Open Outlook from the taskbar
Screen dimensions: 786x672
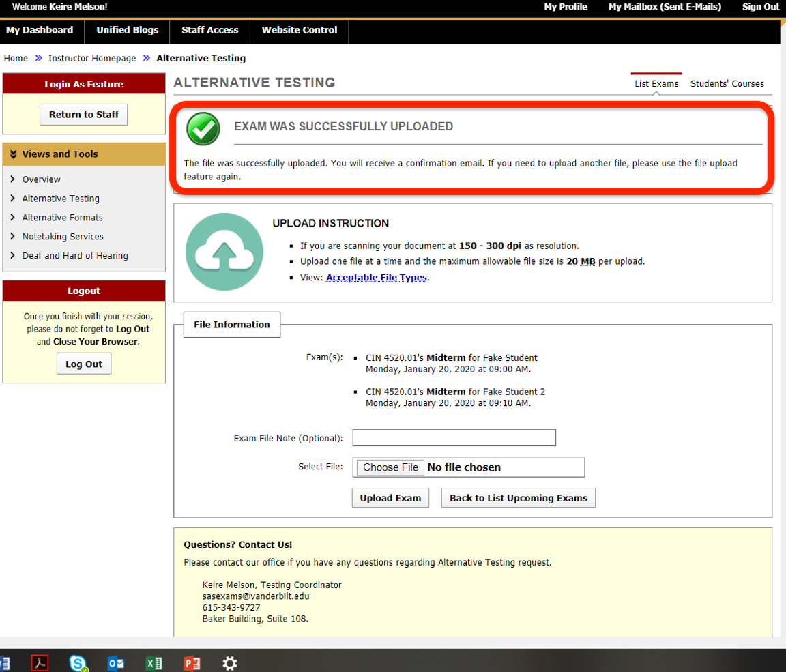click(115, 662)
